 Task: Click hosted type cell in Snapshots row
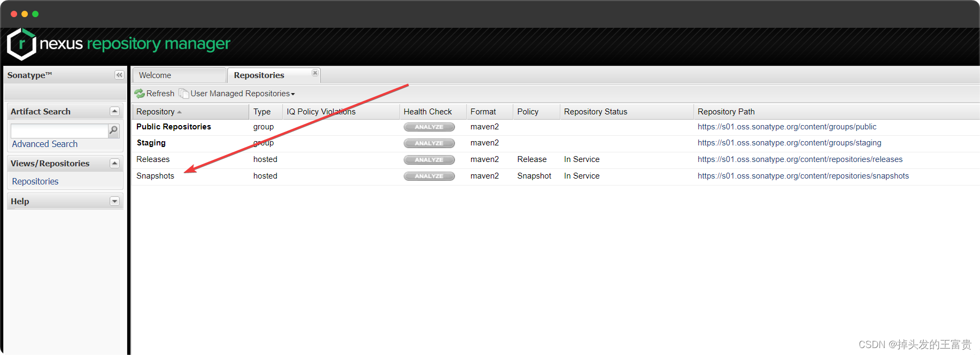pyautogui.click(x=265, y=176)
